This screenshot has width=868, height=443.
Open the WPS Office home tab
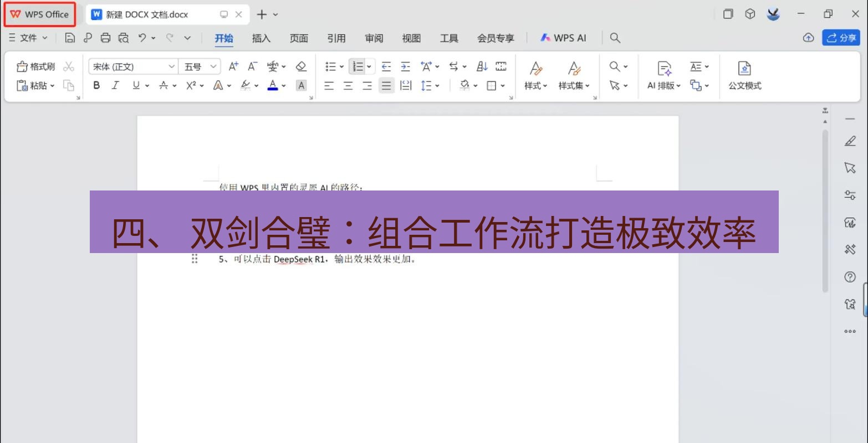(x=39, y=14)
